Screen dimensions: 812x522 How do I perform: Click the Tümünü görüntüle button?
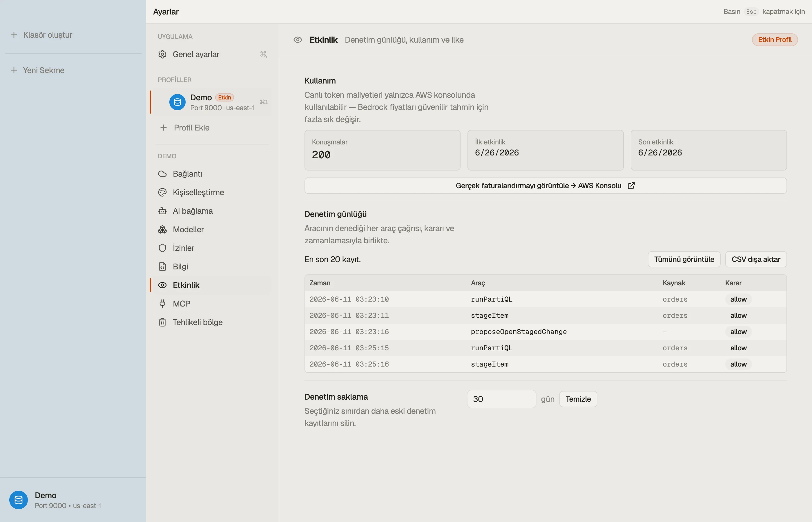(x=684, y=259)
